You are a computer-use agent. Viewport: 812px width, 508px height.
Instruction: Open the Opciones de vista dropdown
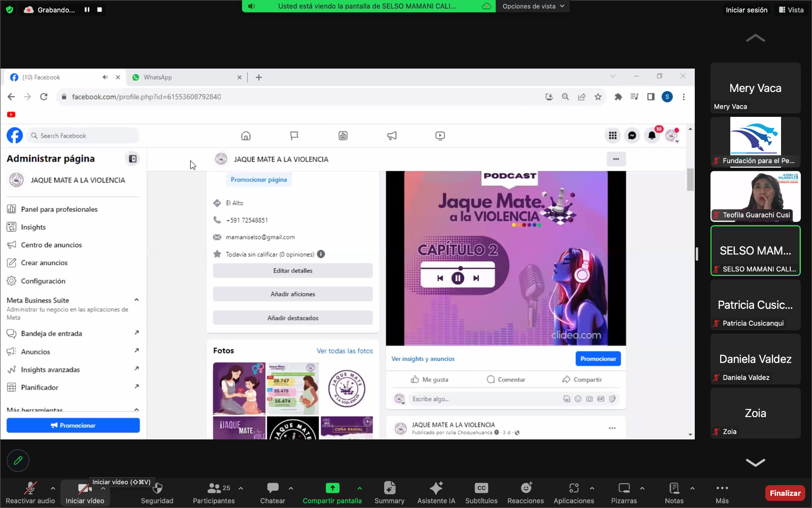[x=533, y=6]
